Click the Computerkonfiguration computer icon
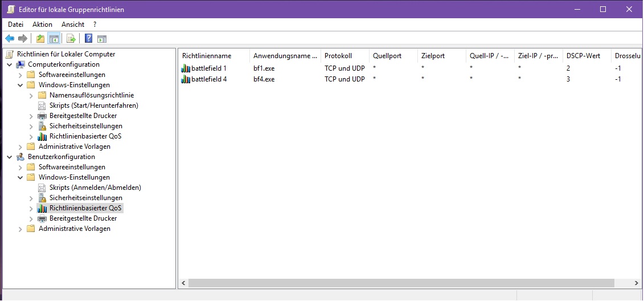 [20, 64]
